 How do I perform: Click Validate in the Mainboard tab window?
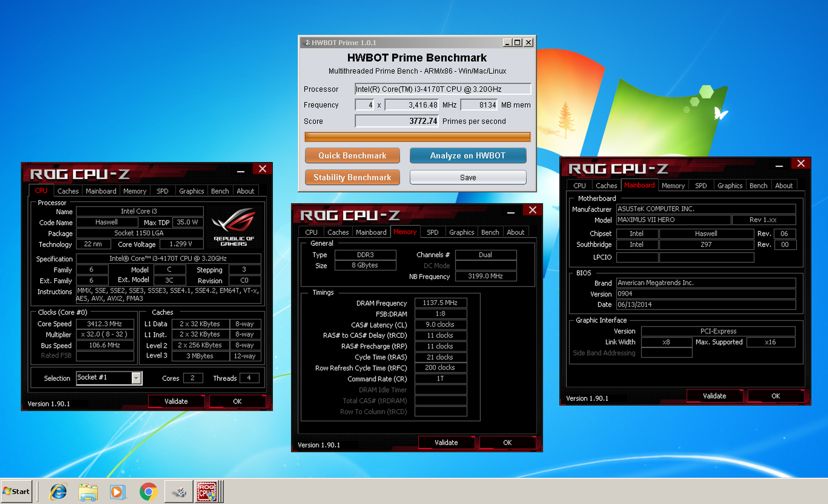pos(715,396)
